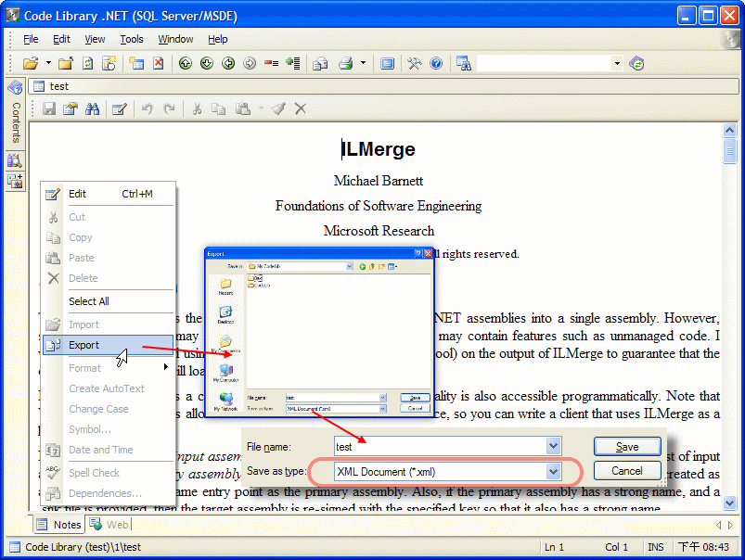Click the hammer and wrench options icon
This screenshot has height=560, width=745.
(x=415, y=63)
